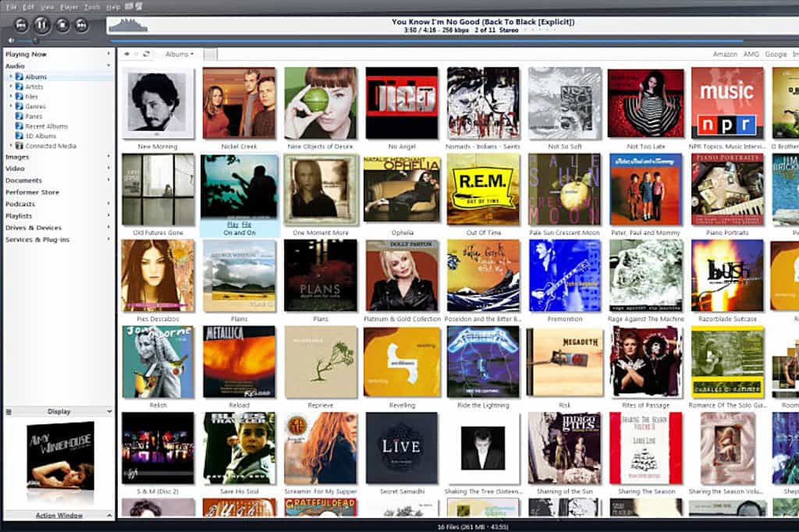Expand the Artists tree node
The image size is (799, 532).
(11, 87)
